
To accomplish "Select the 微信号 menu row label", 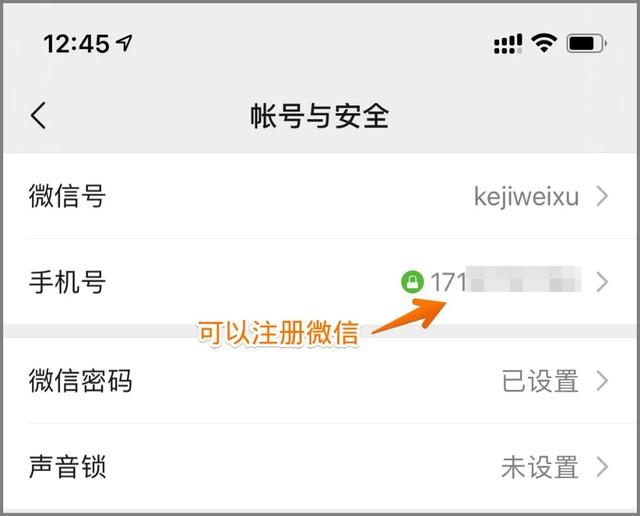I will pyautogui.click(x=67, y=196).
